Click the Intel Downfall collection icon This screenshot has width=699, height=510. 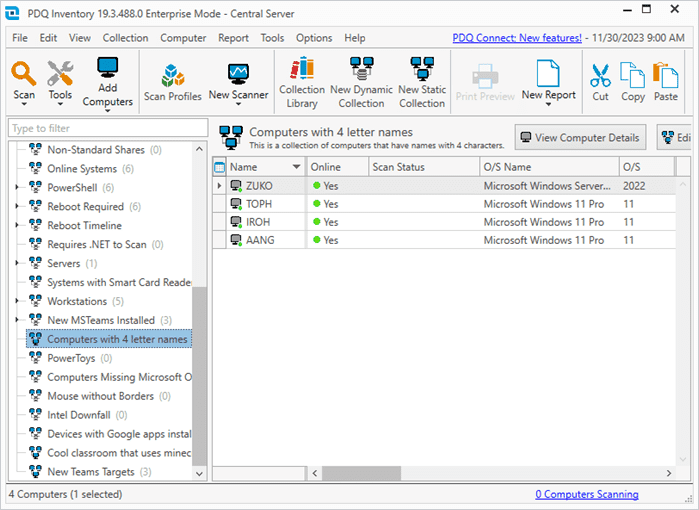click(35, 415)
